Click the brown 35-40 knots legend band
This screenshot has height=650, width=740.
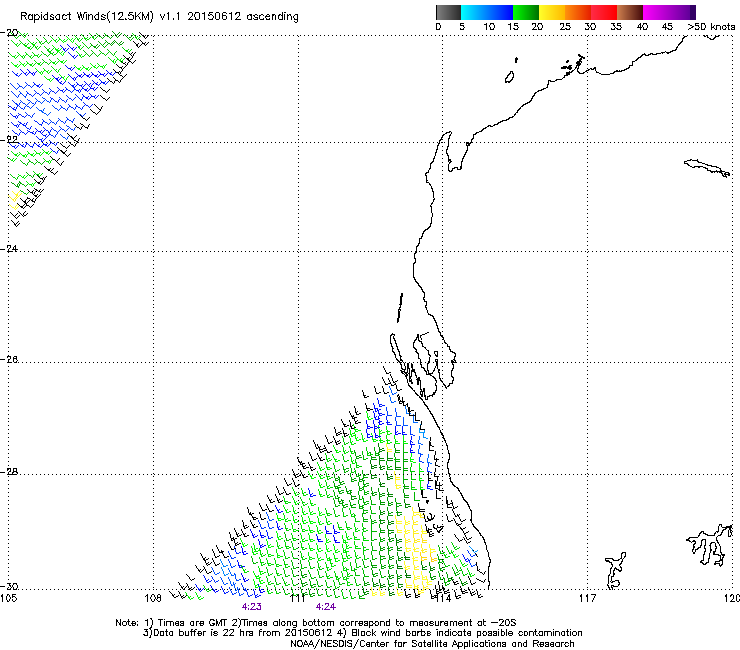(x=630, y=12)
